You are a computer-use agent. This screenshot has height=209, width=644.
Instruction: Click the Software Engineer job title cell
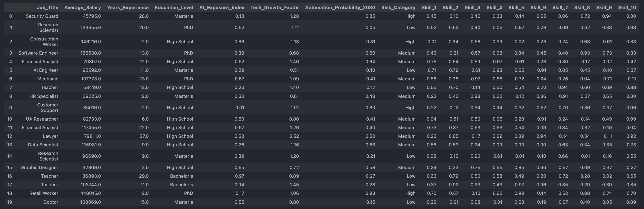38,53
